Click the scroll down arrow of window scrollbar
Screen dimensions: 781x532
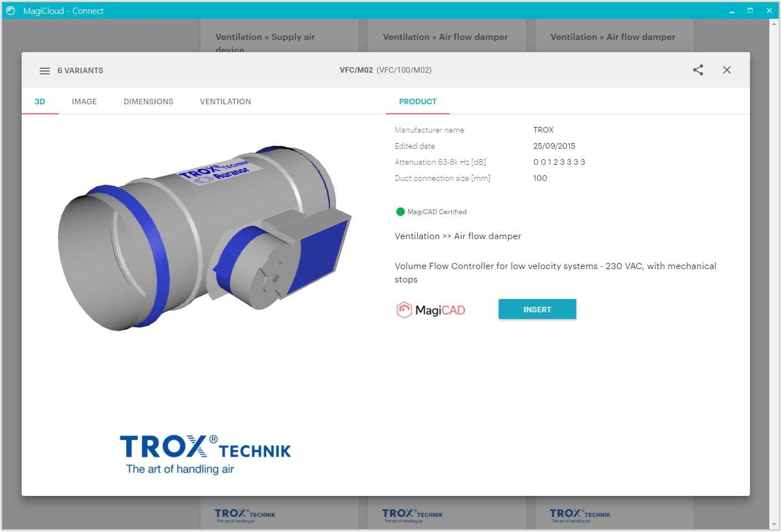point(774,524)
